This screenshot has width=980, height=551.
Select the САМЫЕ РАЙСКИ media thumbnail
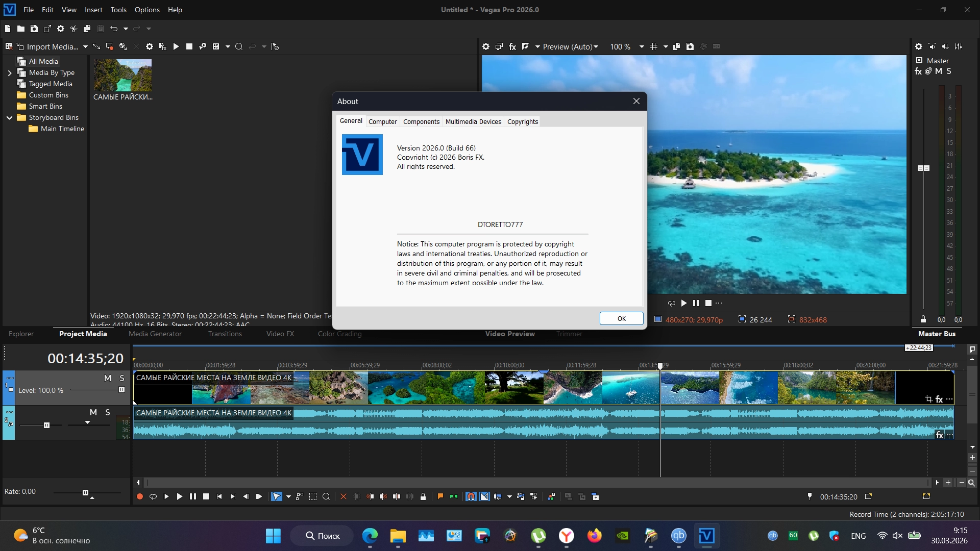(123, 75)
